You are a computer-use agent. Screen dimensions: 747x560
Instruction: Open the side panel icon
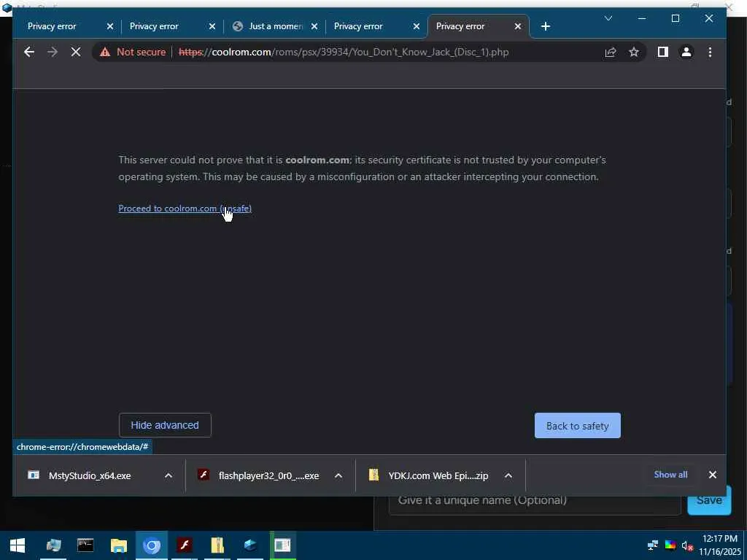click(662, 52)
